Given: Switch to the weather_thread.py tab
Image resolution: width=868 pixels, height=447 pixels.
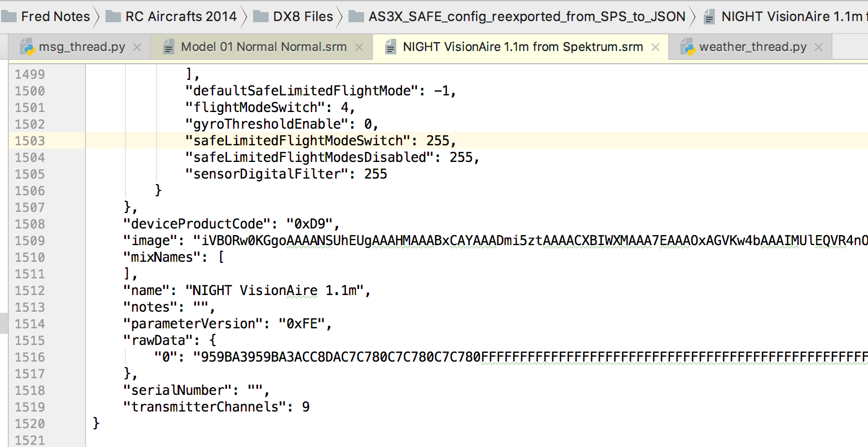Looking at the screenshot, I should tap(753, 47).
